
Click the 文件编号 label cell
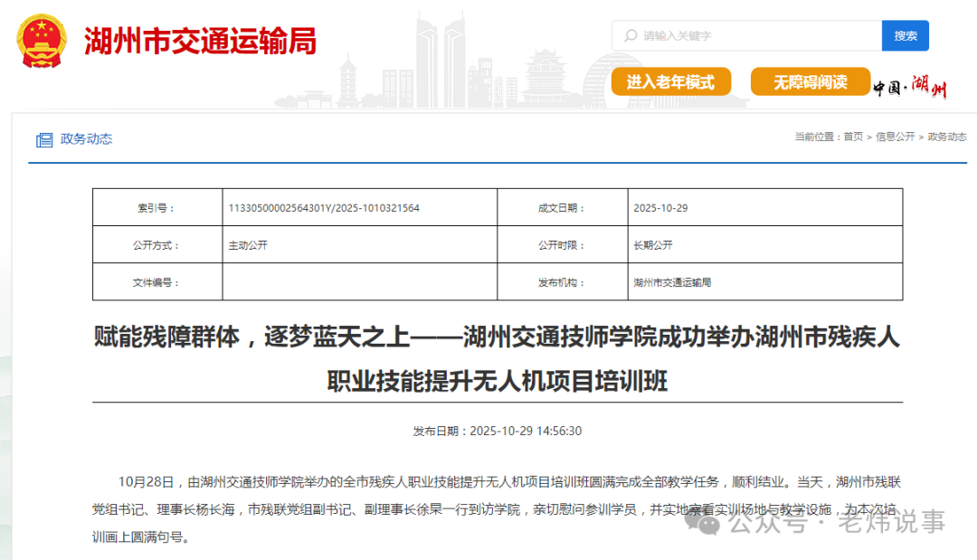157,281
